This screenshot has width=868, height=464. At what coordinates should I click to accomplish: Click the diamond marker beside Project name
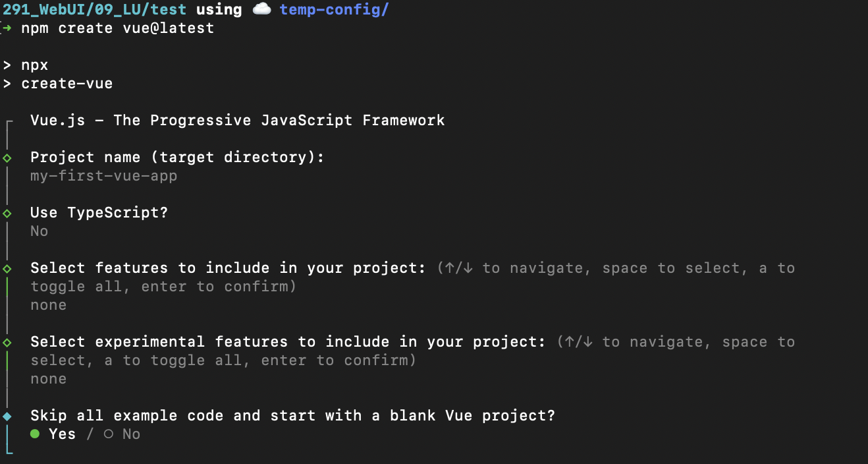[7, 158]
